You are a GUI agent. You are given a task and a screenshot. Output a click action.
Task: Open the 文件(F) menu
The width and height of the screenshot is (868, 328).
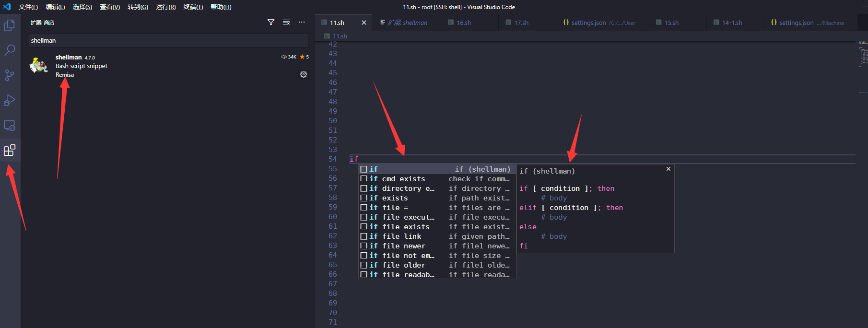click(x=28, y=7)
